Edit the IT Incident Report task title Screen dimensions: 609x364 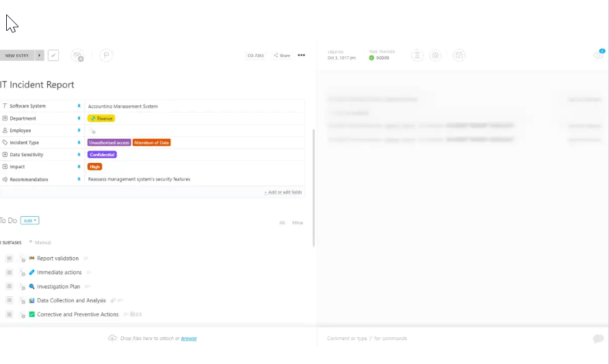[37, 85]
